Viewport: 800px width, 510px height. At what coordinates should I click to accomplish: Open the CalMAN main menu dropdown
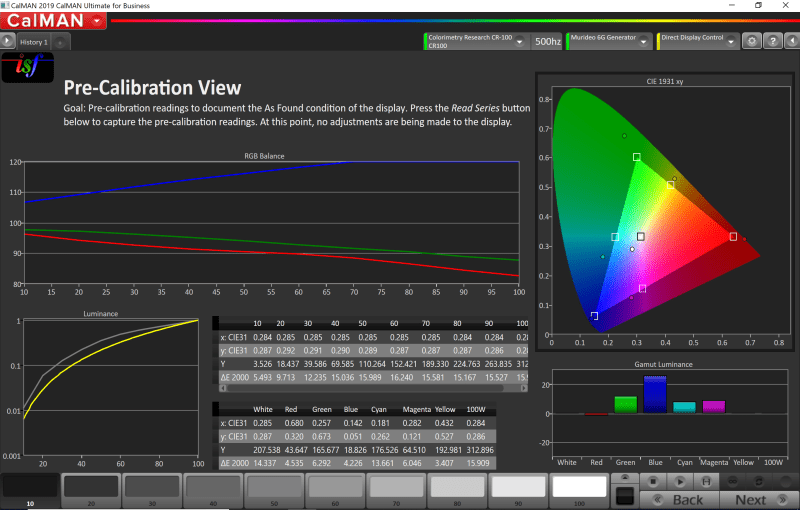(x=97, y=21)
